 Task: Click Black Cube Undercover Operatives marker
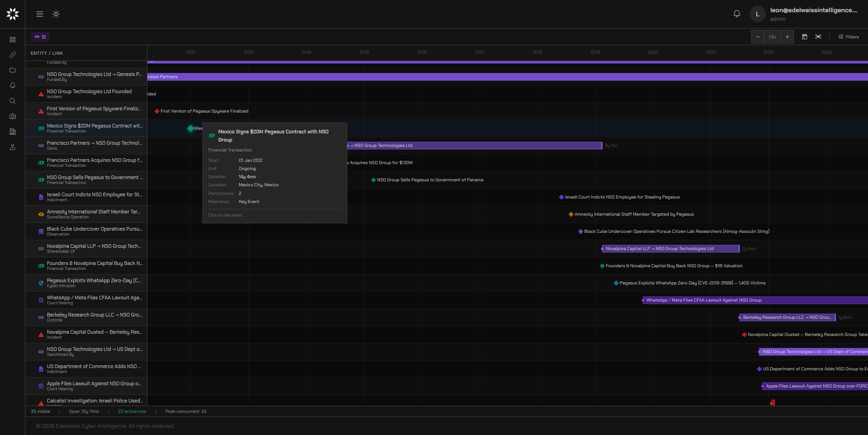tap(580, 232)
